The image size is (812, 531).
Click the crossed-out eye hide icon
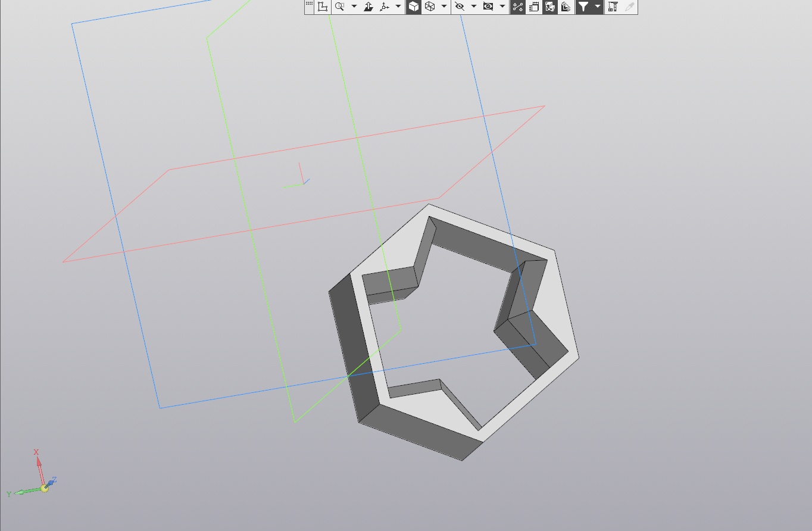coord(460,7)
